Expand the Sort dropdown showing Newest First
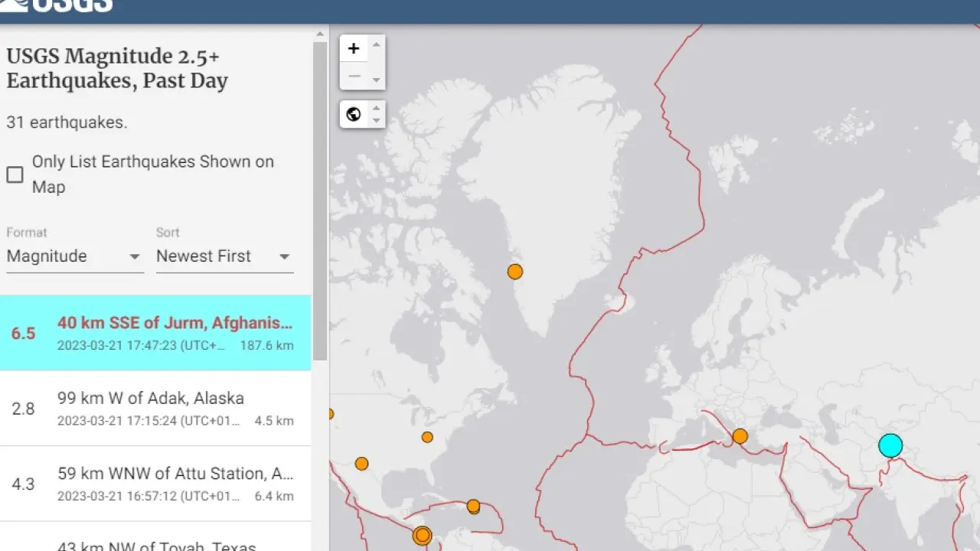Viewport: 980px width, 551px height. tap(224, 256)
